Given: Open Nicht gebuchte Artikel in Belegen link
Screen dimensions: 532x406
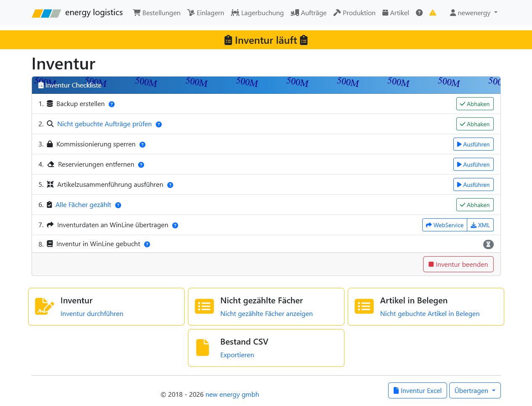Looking at the screenshot, I should (x=430, y=313).
